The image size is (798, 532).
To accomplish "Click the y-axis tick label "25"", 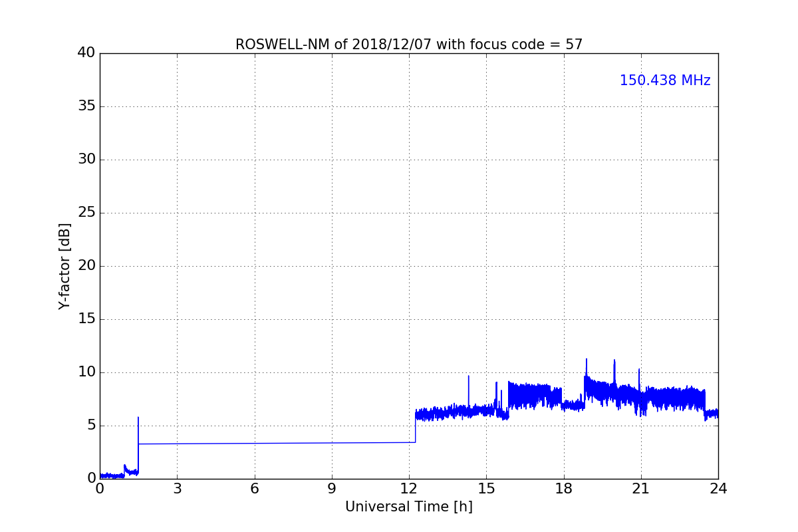I will click(86, 213).
